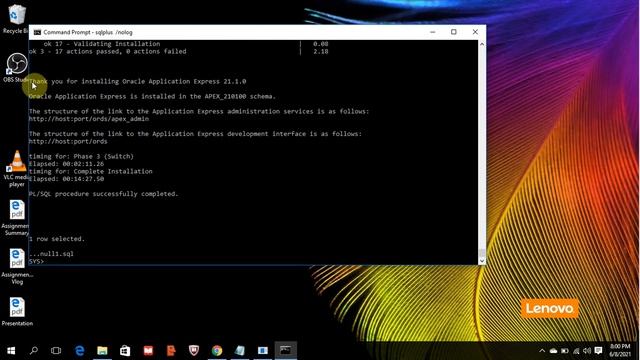Open Microsoft Store from the taskbar
The image size is (640, 360).
coord(125,350)
